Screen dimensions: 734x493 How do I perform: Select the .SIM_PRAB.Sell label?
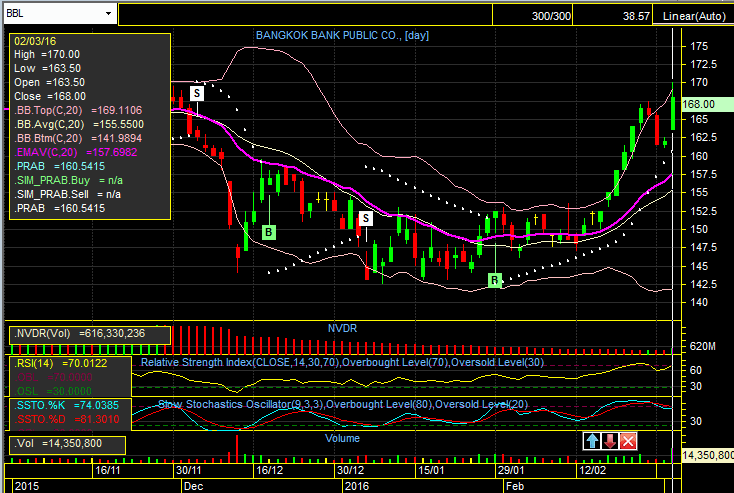click(67, 195)
